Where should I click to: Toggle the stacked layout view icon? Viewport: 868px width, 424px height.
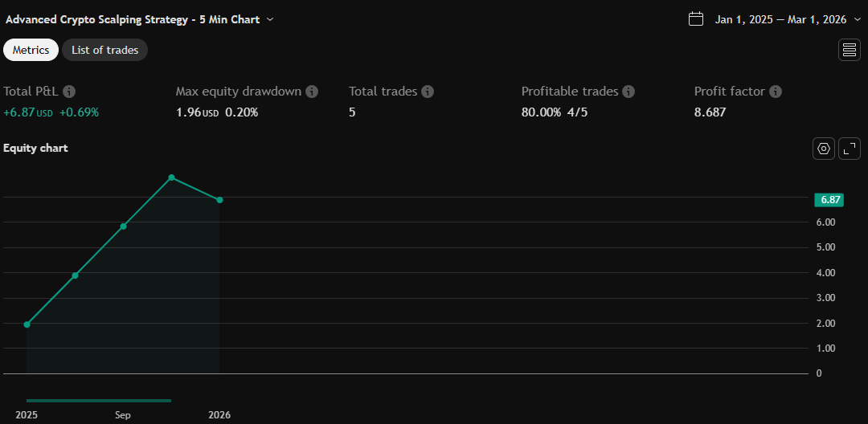click(x=850, y=50)
